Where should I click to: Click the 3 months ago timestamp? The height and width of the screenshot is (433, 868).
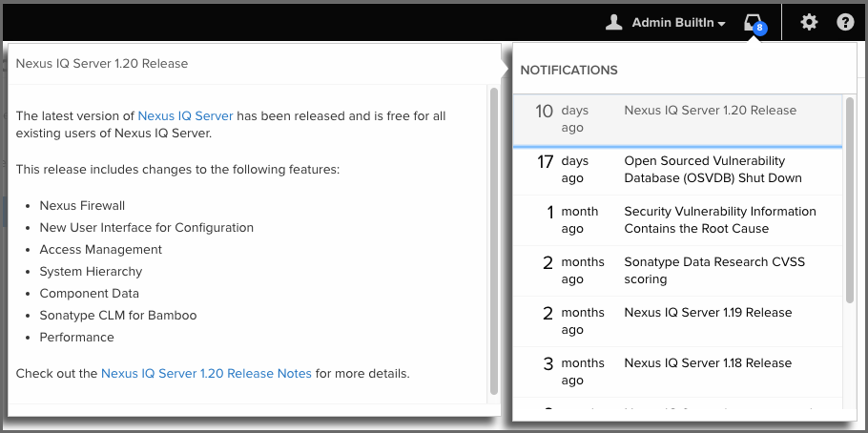click(574, 372)
